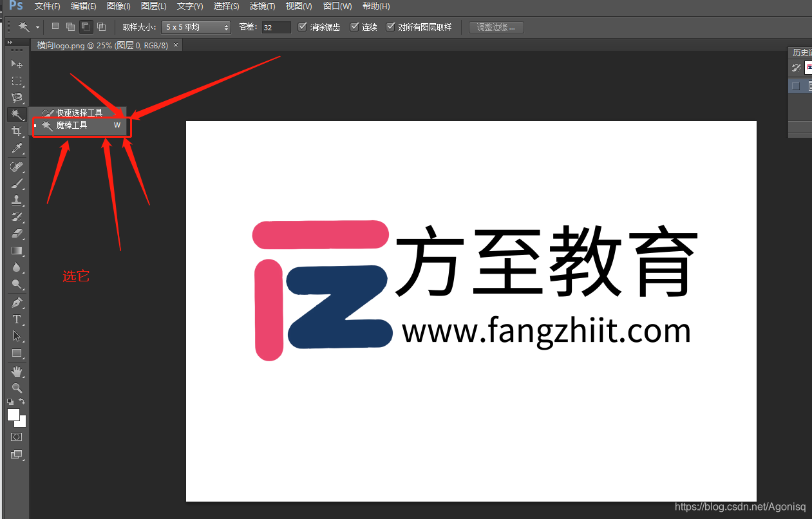Click the Photoshop Ps logo
812x519 pixels.
(16, 6)
